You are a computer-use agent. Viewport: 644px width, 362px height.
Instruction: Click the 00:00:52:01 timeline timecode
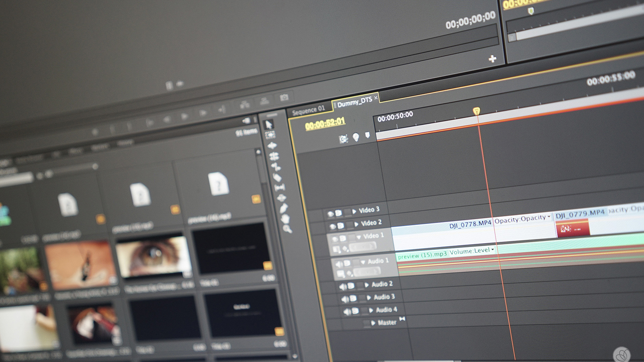pyautogui.click(x=325, y=124)
